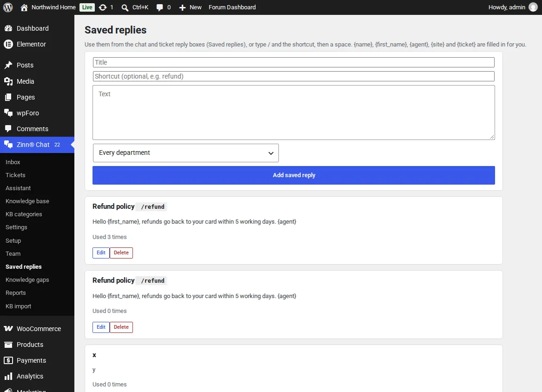Open the WooCommerce sidebar icon

tap(8, 329)
